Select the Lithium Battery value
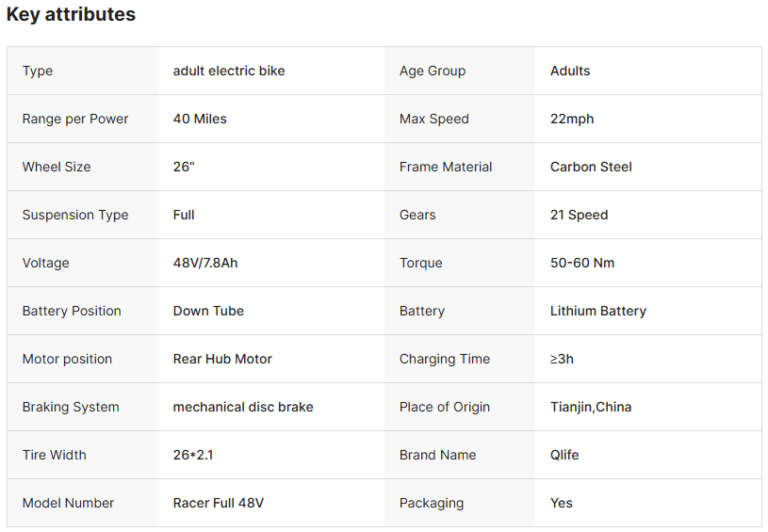 point(598,311)
